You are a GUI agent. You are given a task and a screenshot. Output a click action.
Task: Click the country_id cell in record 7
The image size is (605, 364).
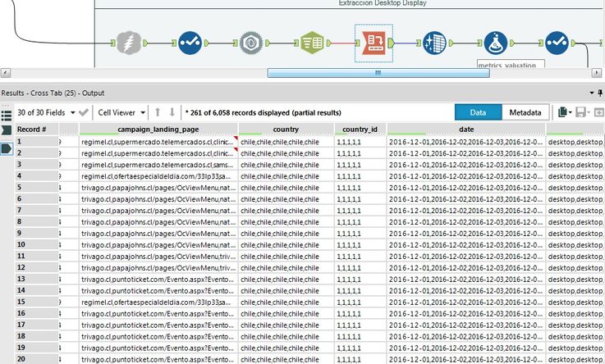(360, 211)
